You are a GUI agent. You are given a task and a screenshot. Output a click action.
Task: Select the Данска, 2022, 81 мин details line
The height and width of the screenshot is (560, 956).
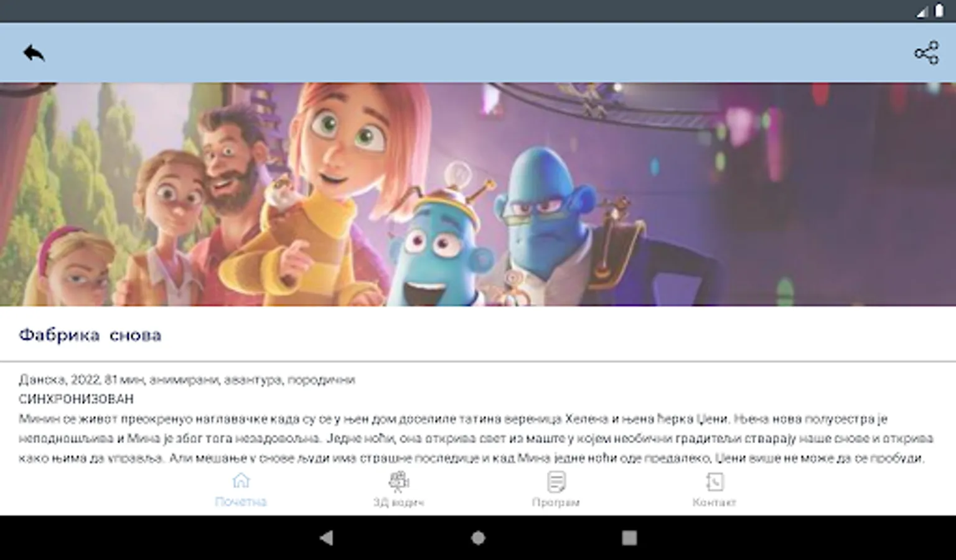tap(187, 380)
